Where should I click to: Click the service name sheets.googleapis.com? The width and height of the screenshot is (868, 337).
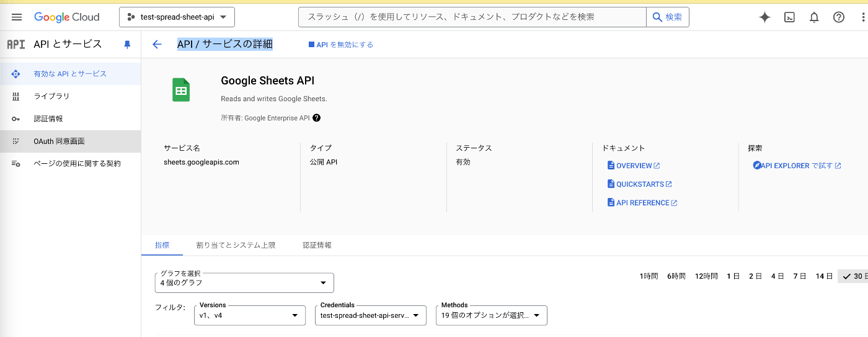point(201,162)
